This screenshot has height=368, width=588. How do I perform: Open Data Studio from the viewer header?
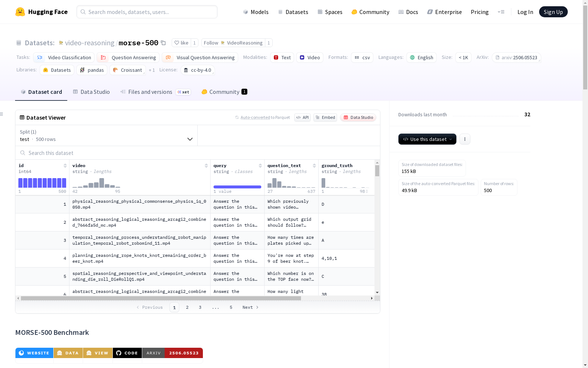[358, 117]
